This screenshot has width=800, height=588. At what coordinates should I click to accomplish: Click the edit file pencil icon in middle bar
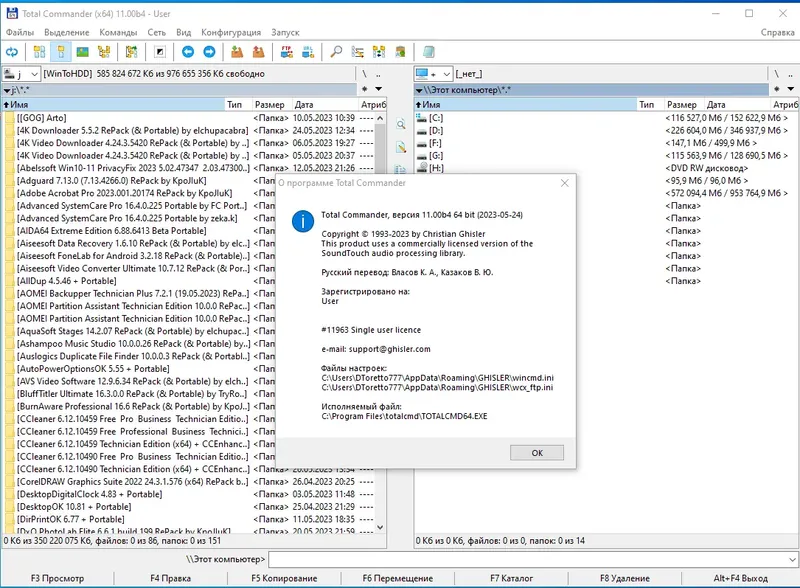tap(401, 148)
